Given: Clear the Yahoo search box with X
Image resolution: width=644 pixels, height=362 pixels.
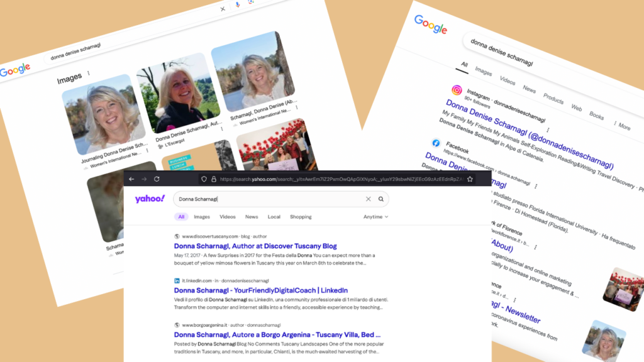Looking at the screenshot, I should tap(368, 199).
